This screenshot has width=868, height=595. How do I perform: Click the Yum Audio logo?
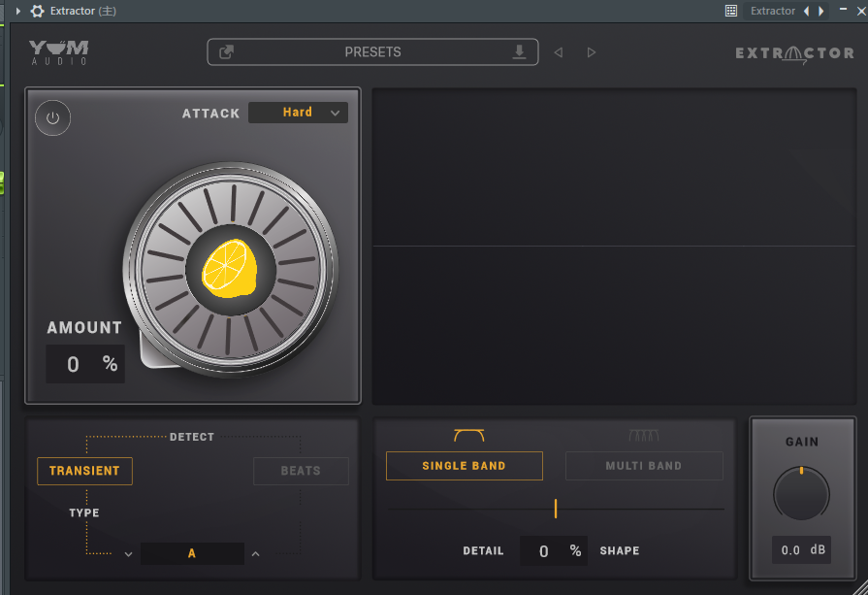[58, 50]
